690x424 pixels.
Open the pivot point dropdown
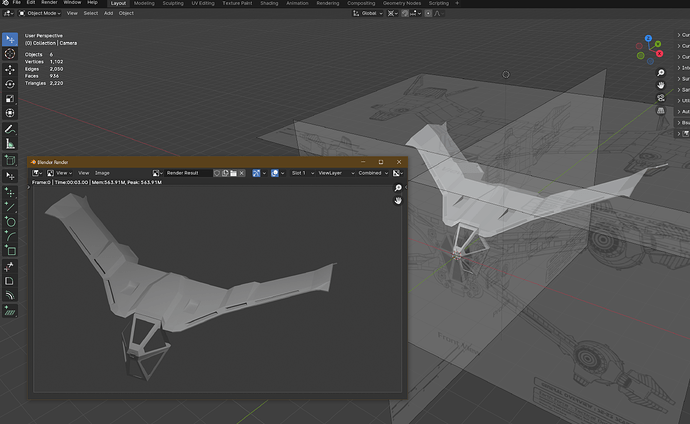393,14
